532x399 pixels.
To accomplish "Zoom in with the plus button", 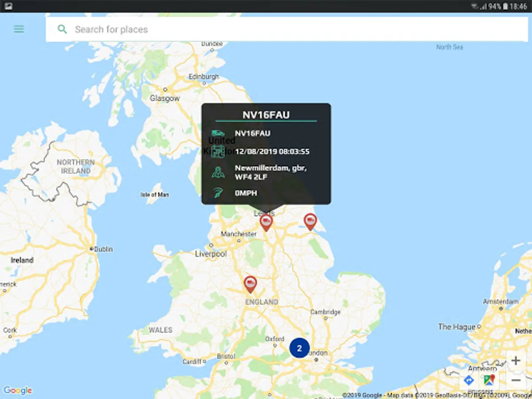I will [516, 361].
